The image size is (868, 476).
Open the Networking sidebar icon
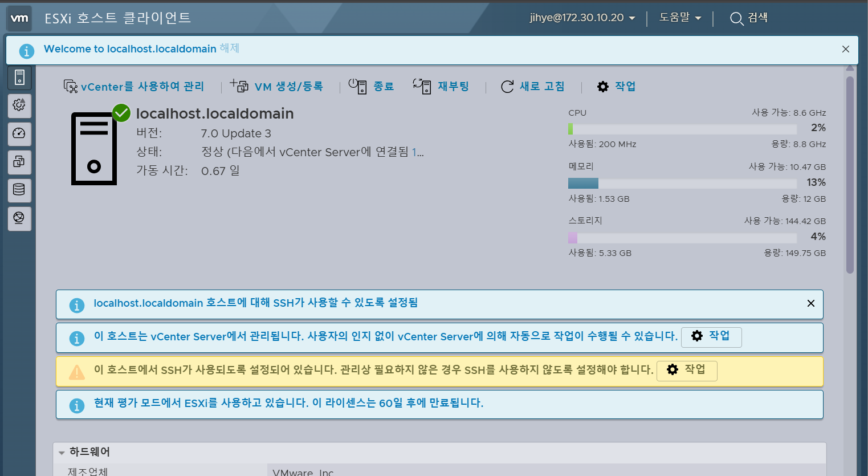click(x=19, y=218)
